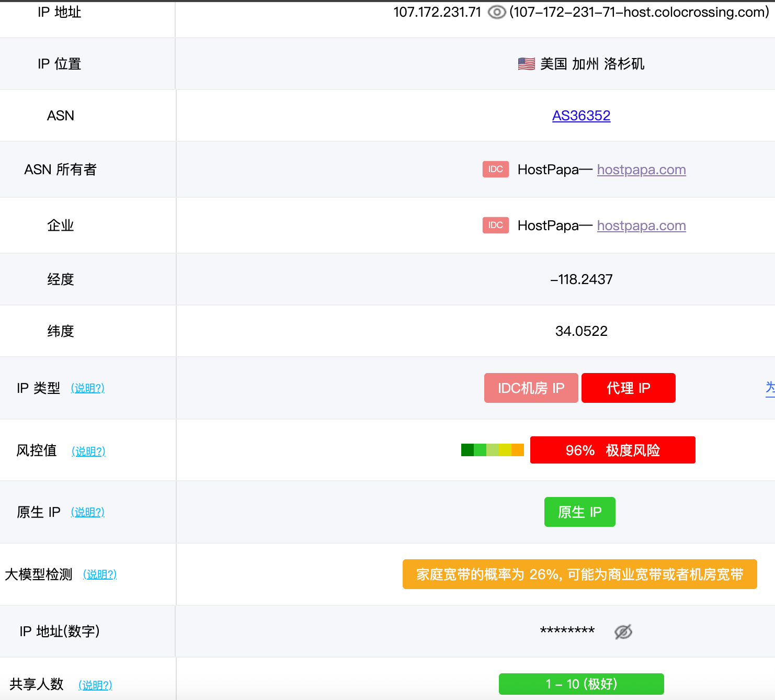Image resolution: width=775 pixels, height=700 pixels.
Task: Click the eye icon beside IP address
Action: coord(496,12)
